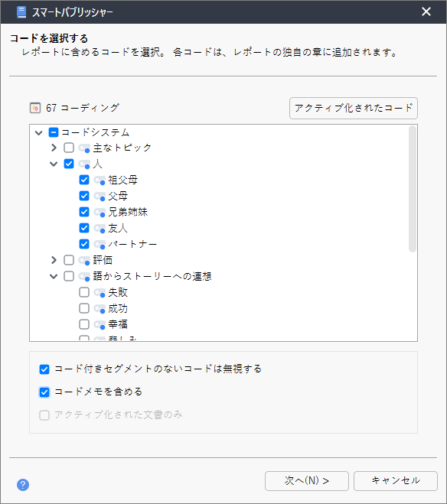Click the code icon next to 失敗
The width and height of the screenshot is (447, 504).
(x=100, y=293)
